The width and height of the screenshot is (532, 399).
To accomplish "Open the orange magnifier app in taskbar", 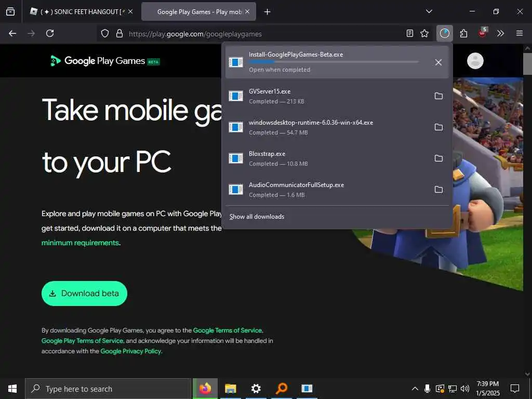I will tap(281, 389).
